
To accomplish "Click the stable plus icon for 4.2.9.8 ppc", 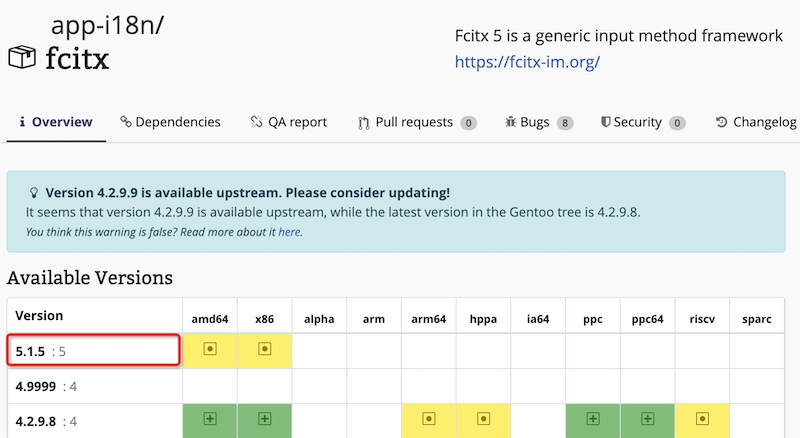I will pyautogui.click(x=593, y=419).
